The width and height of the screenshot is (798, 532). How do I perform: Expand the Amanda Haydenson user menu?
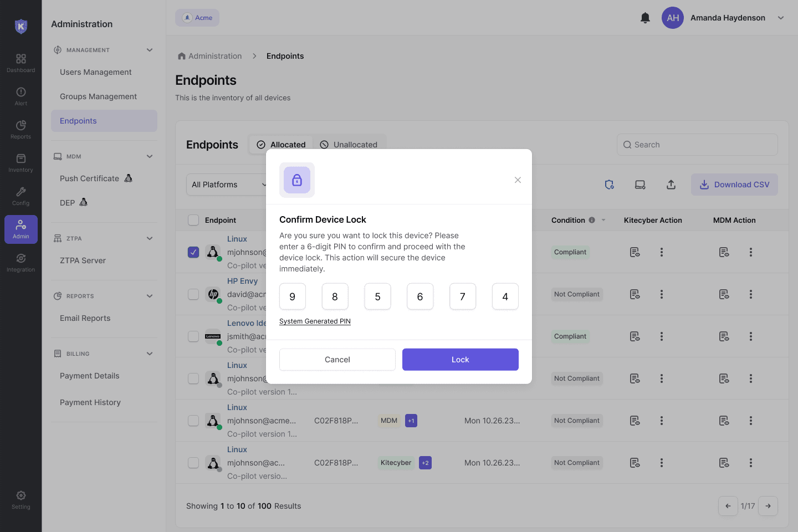(x=781, y=18)
